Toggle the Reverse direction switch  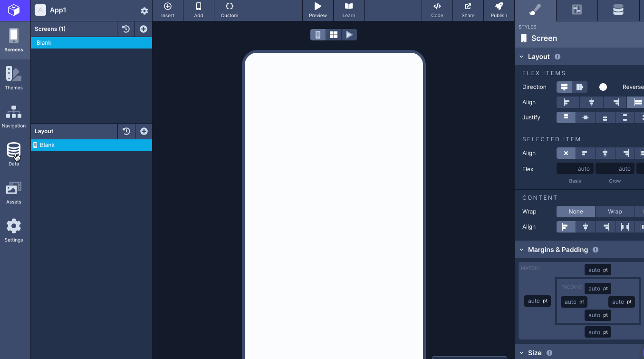pos(603,87)
